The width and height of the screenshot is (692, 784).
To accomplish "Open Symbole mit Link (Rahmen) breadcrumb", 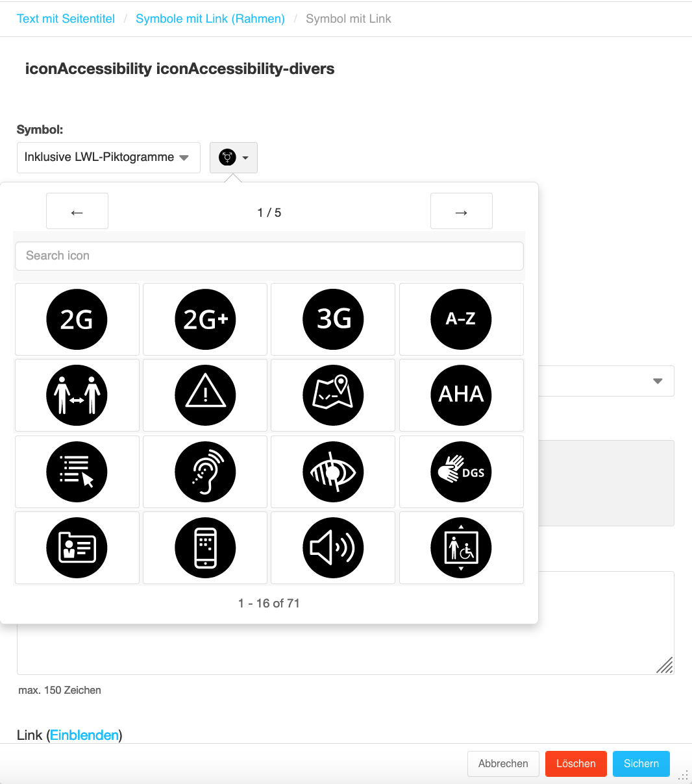I will (x=210, y=19).
